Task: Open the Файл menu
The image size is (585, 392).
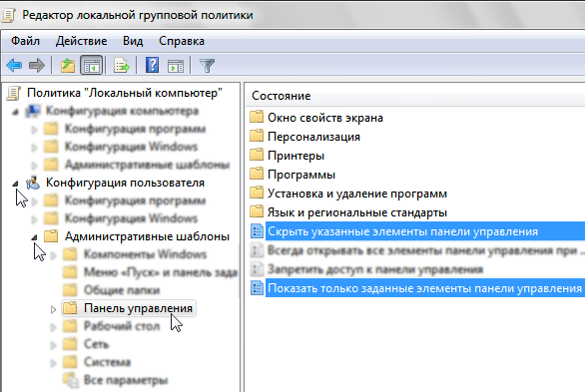Action: point(25,41)
